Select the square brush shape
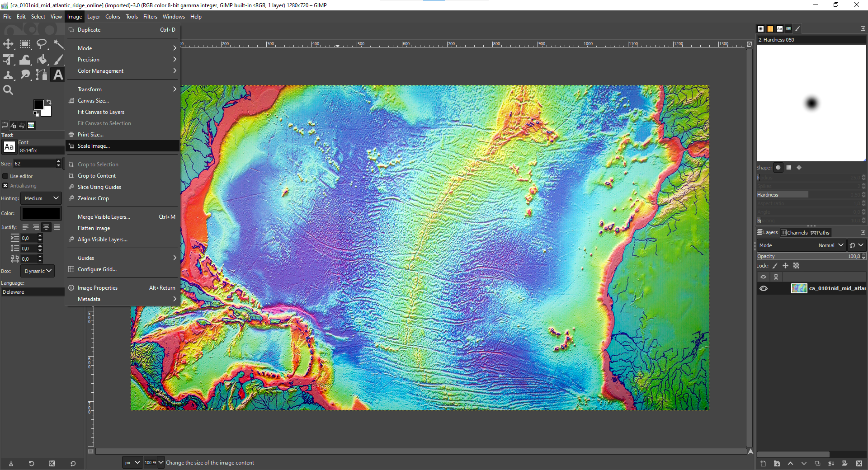Screen dimensions: 868x470 coord(789,168)
